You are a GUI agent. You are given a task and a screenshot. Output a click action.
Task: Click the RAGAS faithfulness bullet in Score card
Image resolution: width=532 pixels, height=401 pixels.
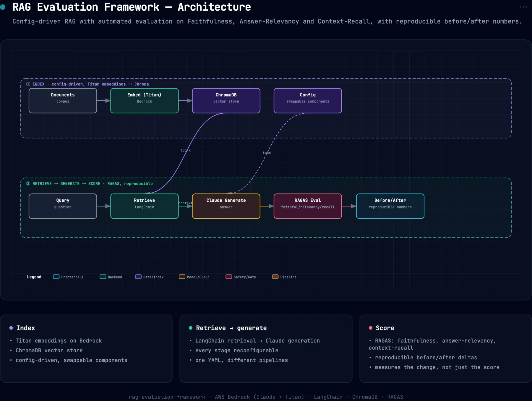tap(432, 344)
